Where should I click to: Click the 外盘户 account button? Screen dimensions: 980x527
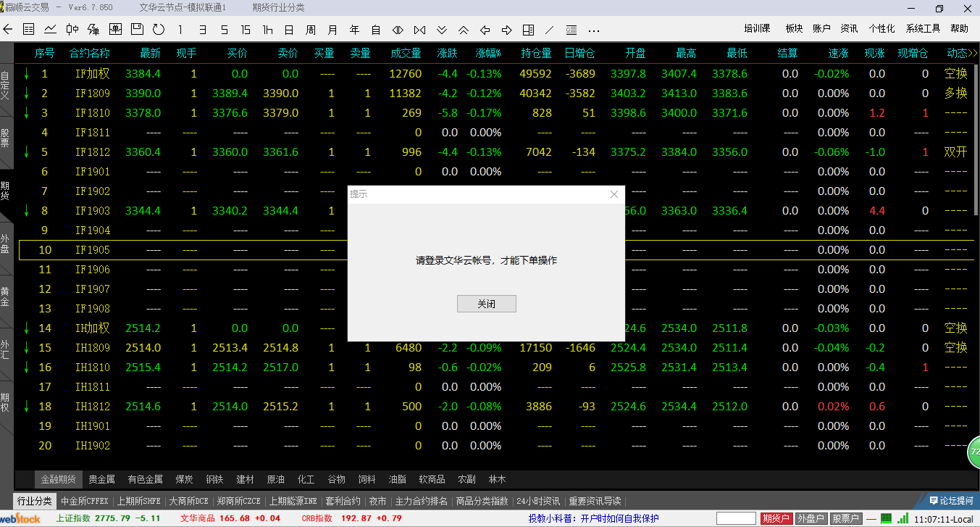coord(811,518)
